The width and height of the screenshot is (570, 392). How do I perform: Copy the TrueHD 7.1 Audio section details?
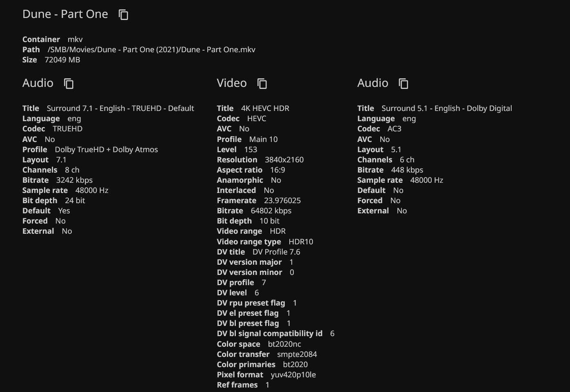tap(69, 84)
